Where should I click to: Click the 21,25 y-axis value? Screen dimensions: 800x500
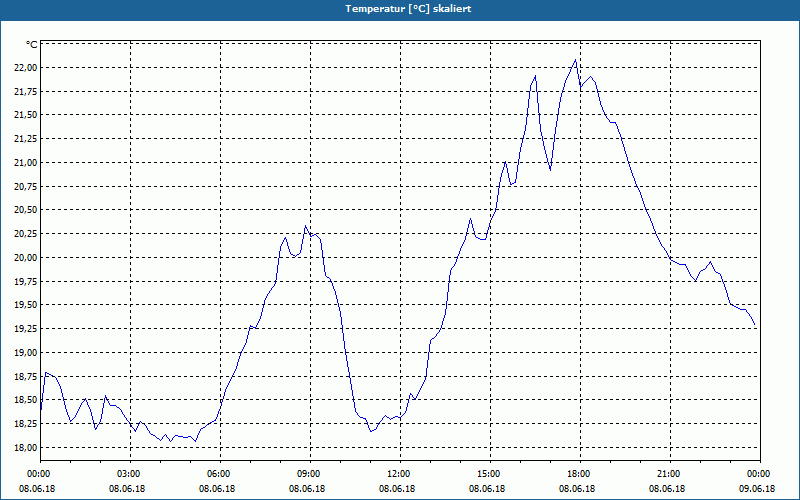pos(26,139)
